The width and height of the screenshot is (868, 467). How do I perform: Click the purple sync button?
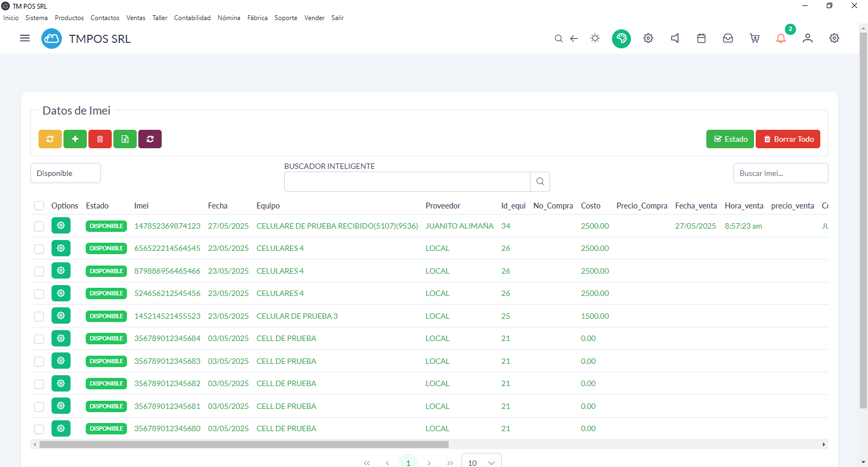pos(150,139)
